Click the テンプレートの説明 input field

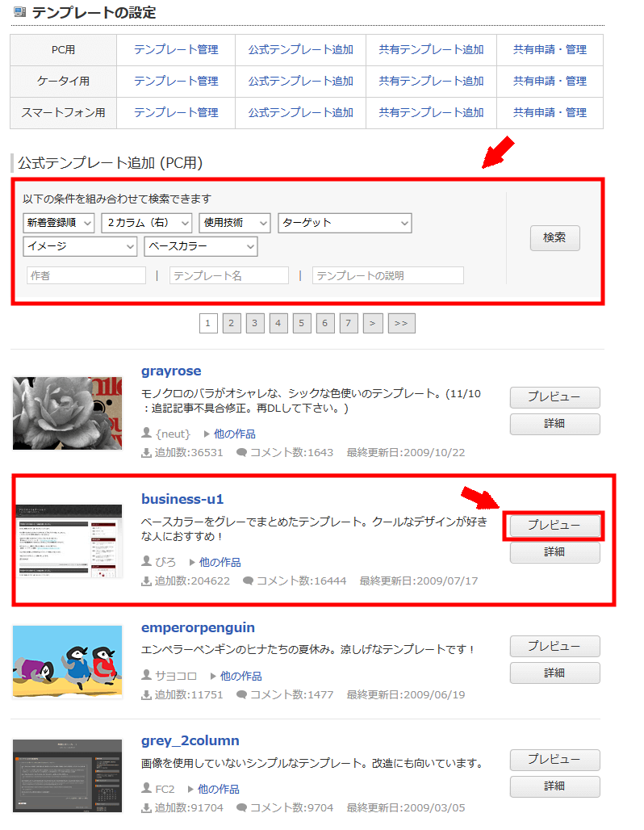388,276
